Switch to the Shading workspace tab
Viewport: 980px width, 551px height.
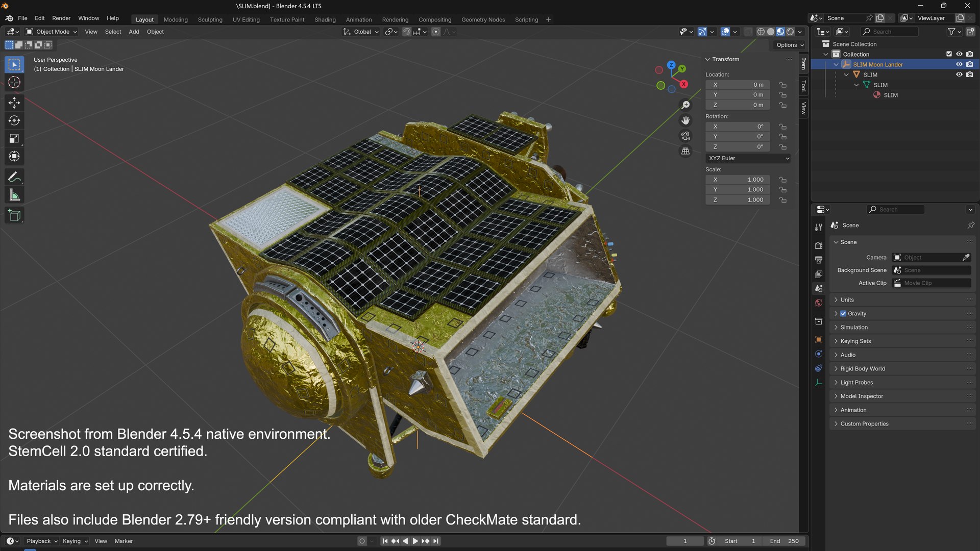(325, 19)
